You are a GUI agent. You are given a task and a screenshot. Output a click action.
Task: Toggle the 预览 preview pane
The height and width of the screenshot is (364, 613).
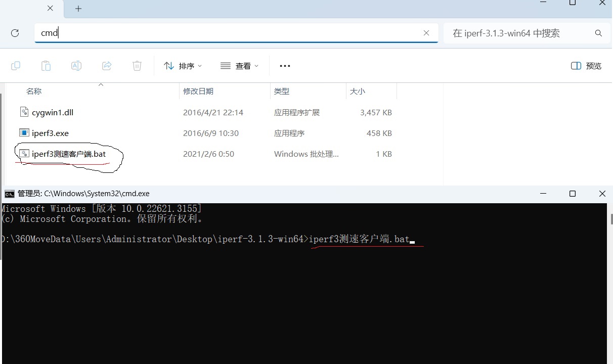point(586,66)
